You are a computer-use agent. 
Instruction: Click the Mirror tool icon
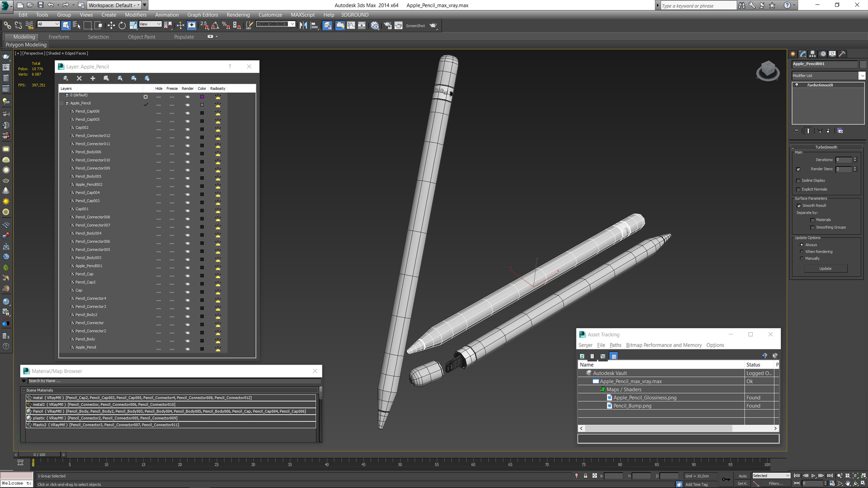(303, 26)
